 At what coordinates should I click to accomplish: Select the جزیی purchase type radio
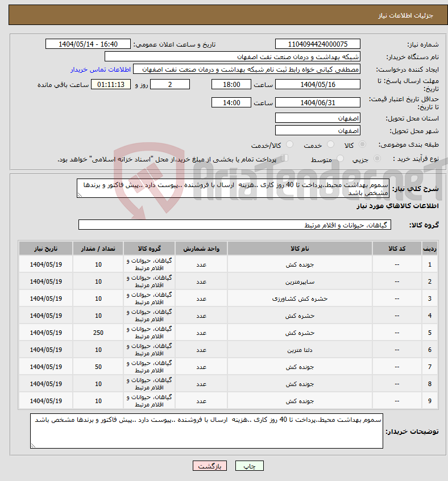[377, 158]
